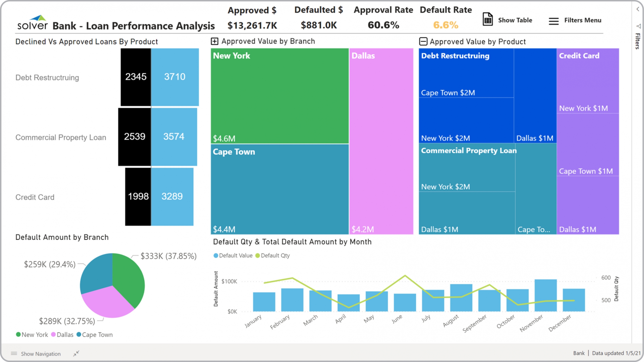Click the Filters pane speaker-shaped icon
This screenshot has height=362, width=644.
coord(638,26)
